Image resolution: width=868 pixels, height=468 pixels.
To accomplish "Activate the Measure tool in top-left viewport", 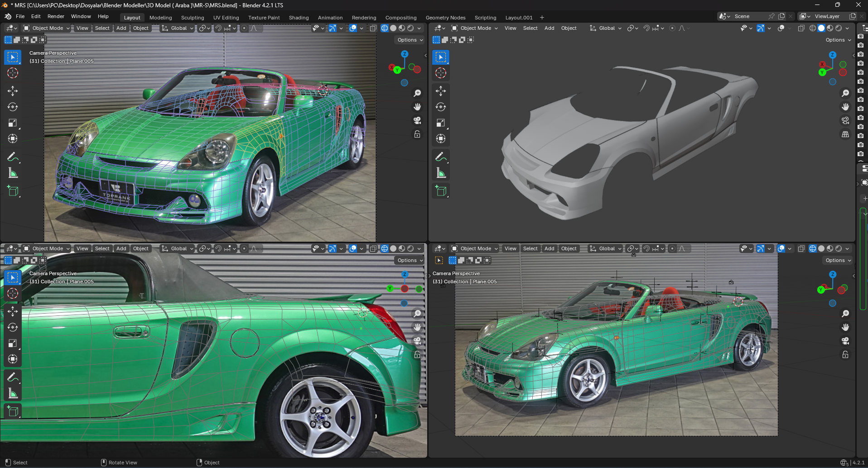I will [x=13, y=173].
